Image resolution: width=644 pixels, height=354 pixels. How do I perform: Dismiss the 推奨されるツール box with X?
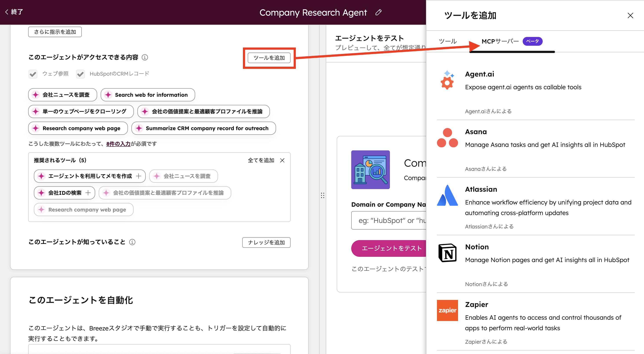coord(282,160)
